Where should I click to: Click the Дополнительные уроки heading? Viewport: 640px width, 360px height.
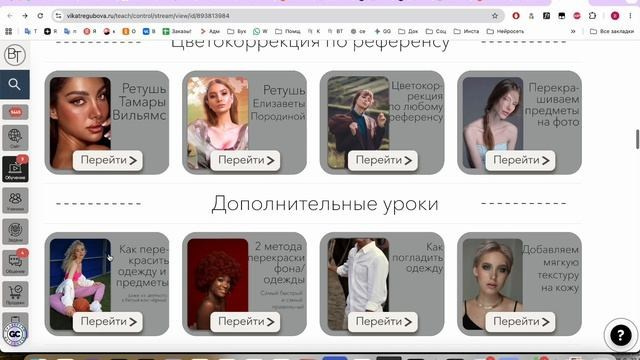point(325,204)
